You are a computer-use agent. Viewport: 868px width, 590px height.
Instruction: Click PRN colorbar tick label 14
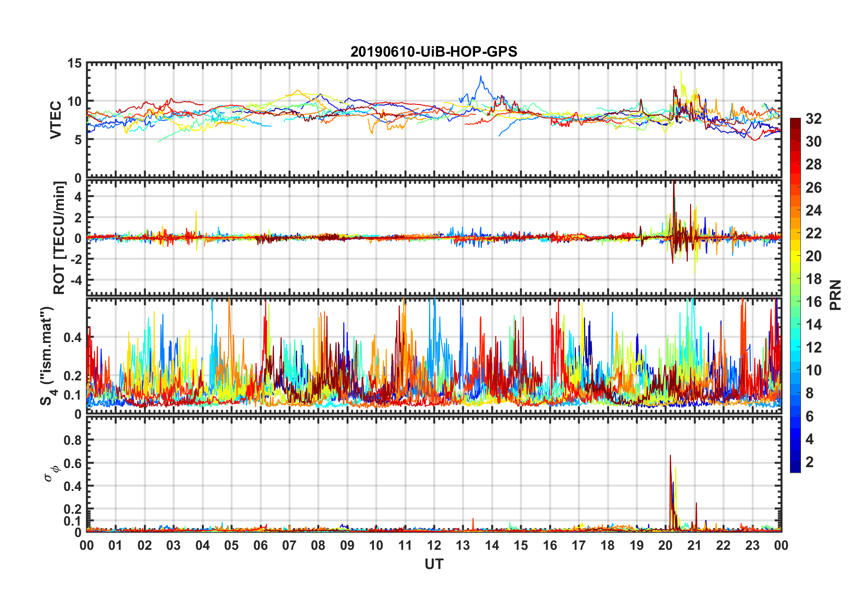tap(814, 324)
